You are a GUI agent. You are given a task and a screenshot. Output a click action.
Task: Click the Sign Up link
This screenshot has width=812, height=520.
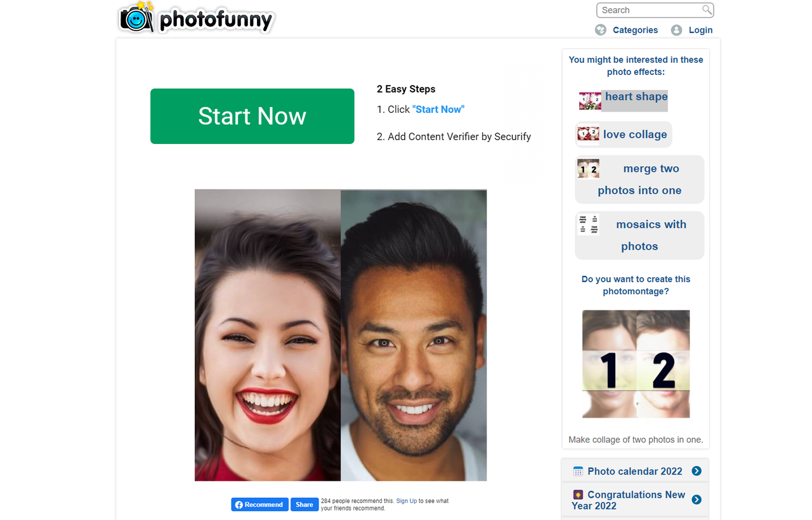(x=406, y=500)
